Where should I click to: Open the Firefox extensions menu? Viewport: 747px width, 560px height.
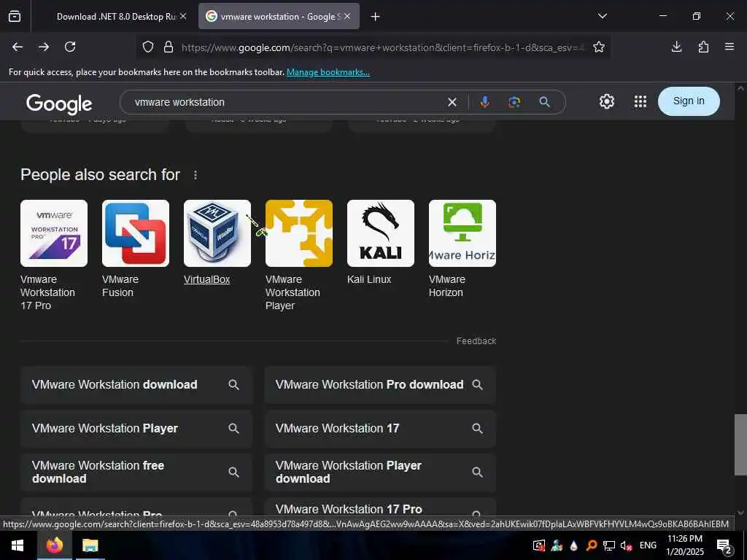[x=703, y=47]
